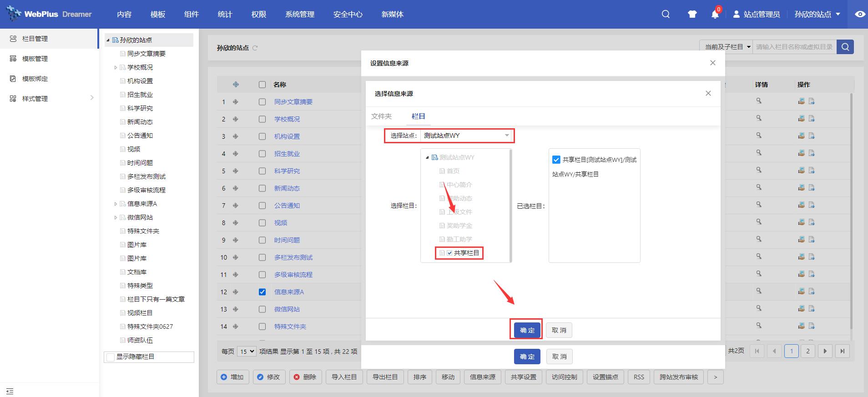Click details magnifier for row 公告通知
868x397 pixels.
(x=759, y=205)
